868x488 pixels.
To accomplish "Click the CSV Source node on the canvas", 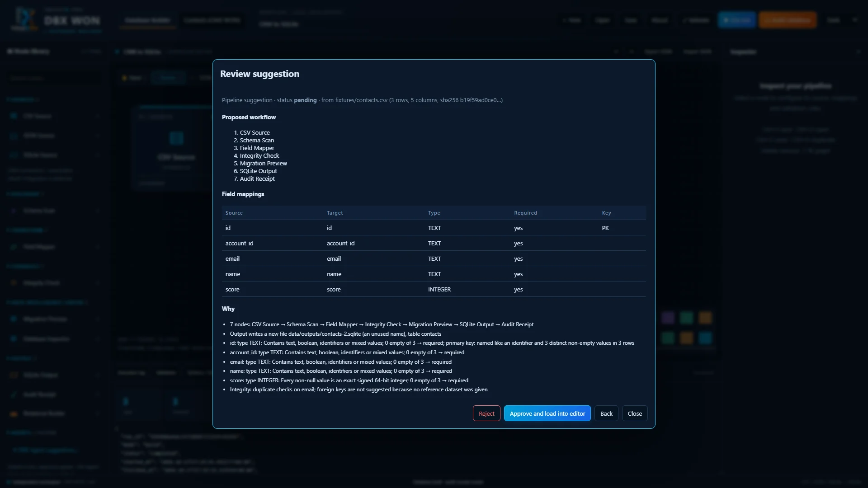I will tap(176, 149).
